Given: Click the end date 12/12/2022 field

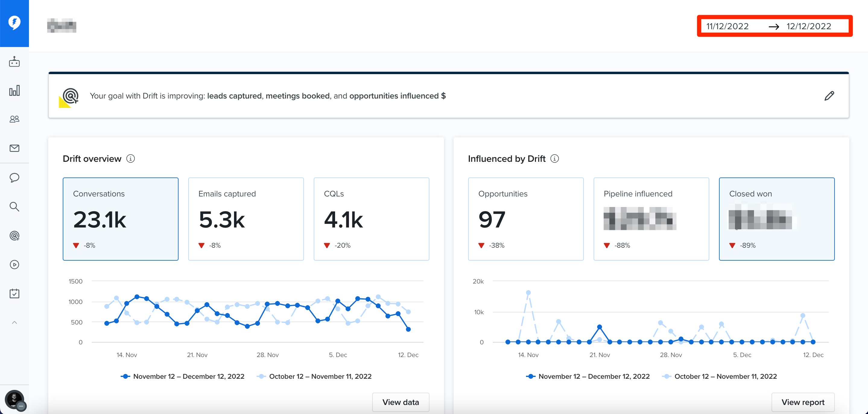Looking at the screenshot, I should 808,26.
